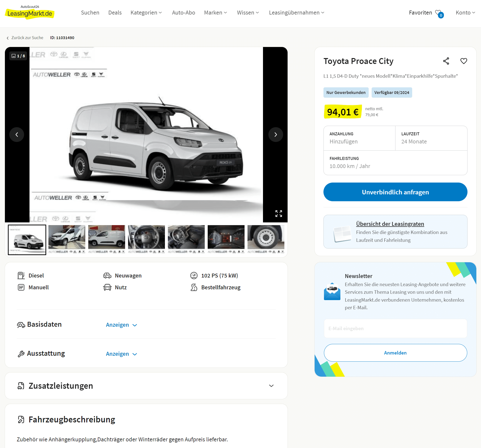The width and height of the screenshot is (481, 448).
Task: Click the ID: 11031490 text
Action: click(x=62, y=38)
